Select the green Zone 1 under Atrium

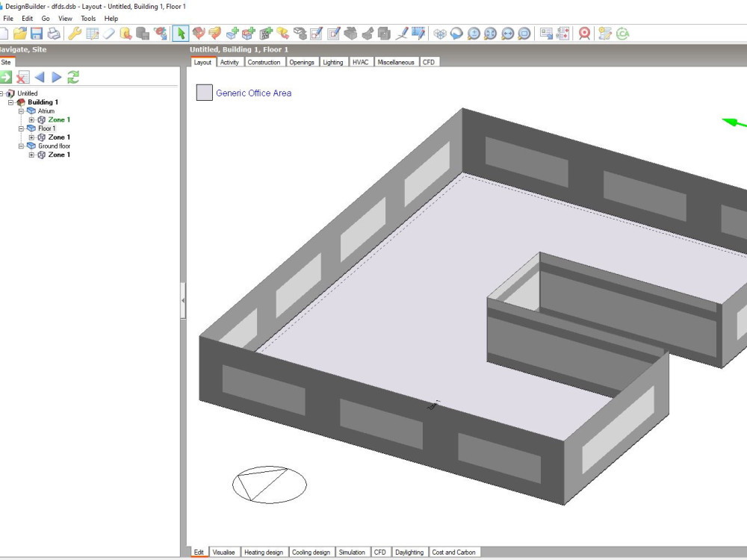(x=59, y=120)
